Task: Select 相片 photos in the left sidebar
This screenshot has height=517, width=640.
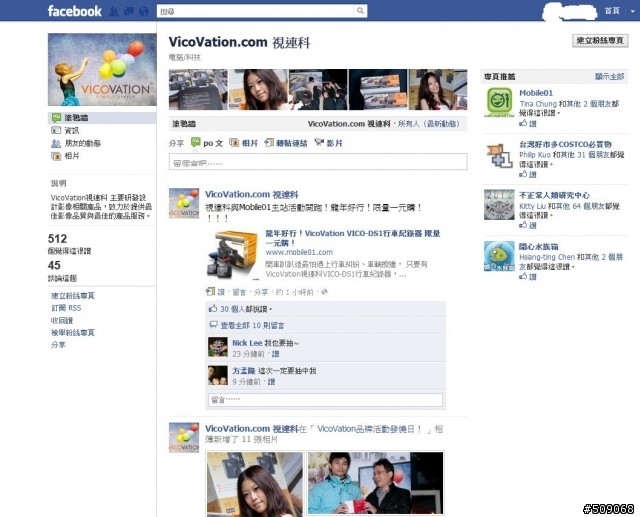Action: point(72,156)
